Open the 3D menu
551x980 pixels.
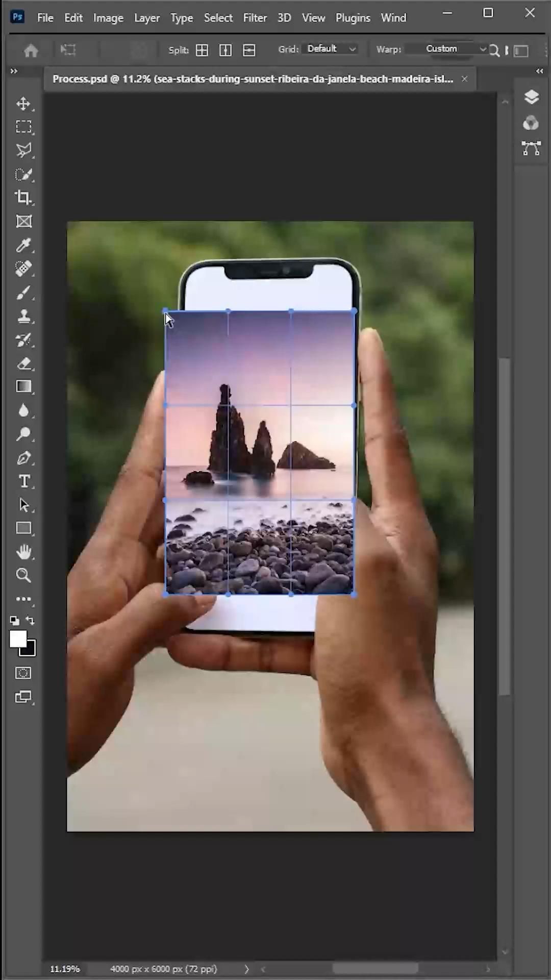click(x=284, y=18)
